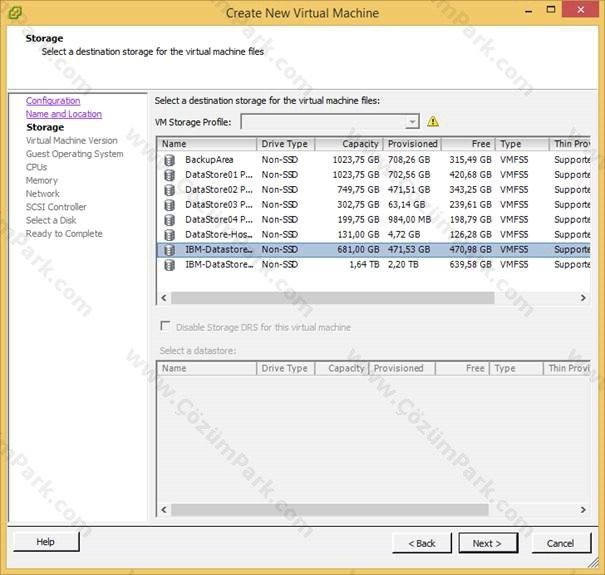Click right arrow of lower datastore list scrollbar

coord(583,510)
